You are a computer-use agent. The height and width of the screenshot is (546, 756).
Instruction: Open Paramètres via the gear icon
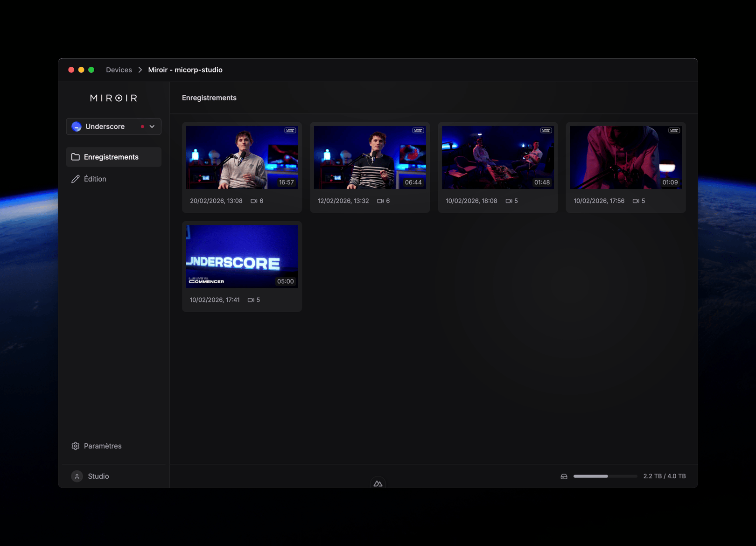pos(75,446)
